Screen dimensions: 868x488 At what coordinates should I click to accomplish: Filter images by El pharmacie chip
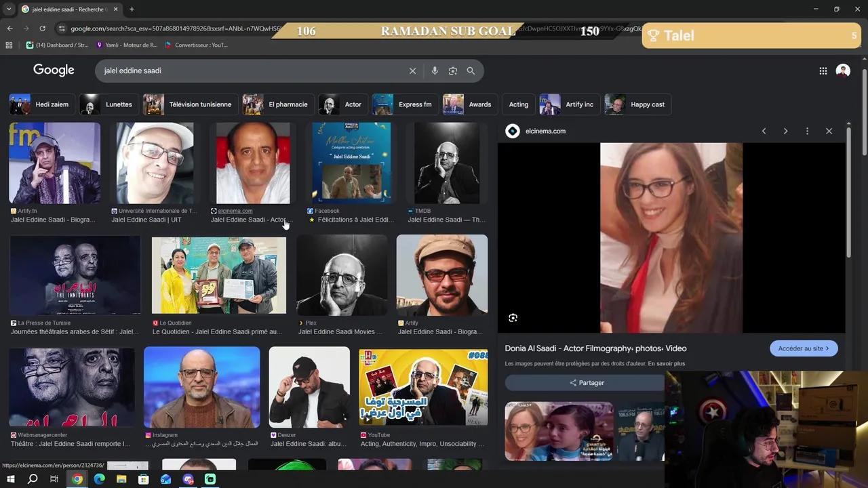coord(278,104)
